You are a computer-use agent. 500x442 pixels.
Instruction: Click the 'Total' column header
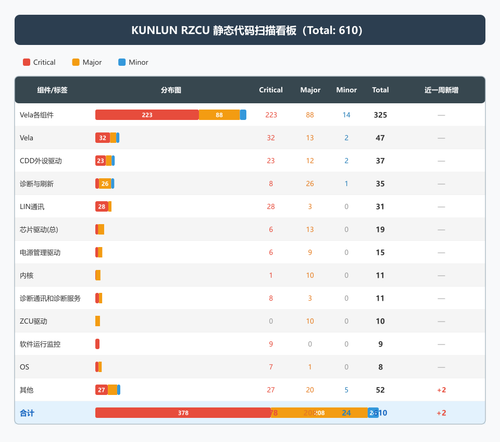click(380, 90)
